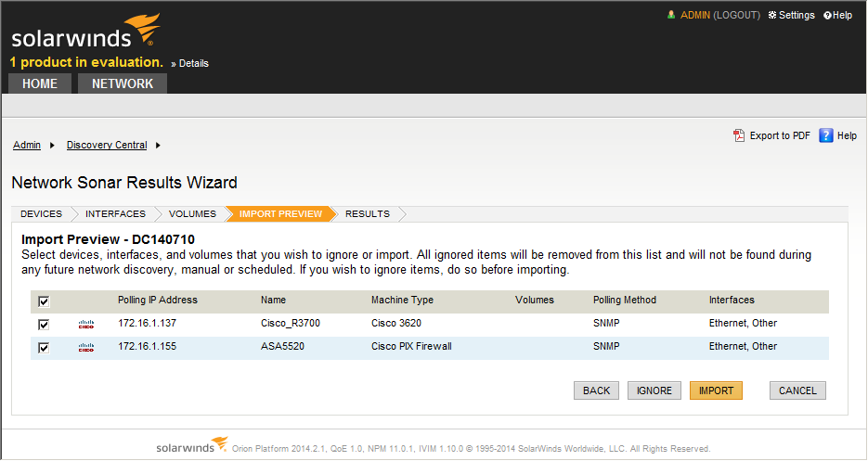Click the Help question mark icon in header
This screenshot has width=868, height=461.
click(827, 16)
